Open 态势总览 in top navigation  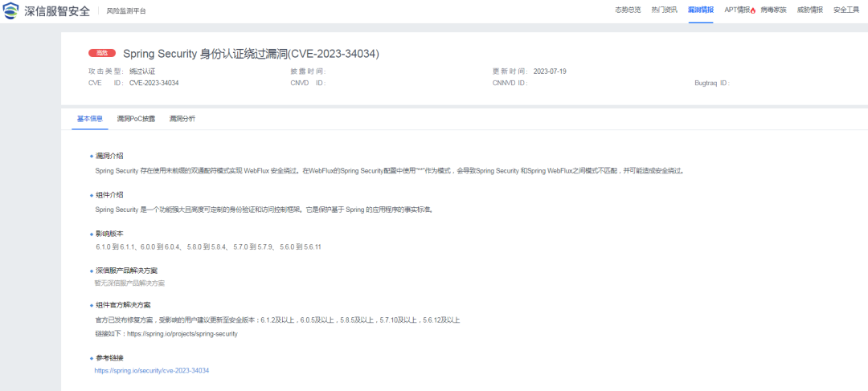click(628, 10)
